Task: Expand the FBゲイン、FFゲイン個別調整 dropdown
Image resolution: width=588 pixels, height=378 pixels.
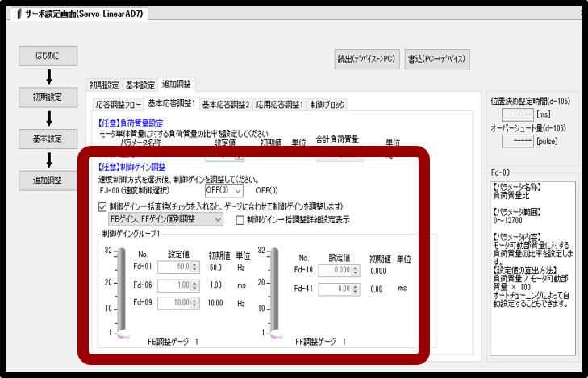Action: [166, 218]
